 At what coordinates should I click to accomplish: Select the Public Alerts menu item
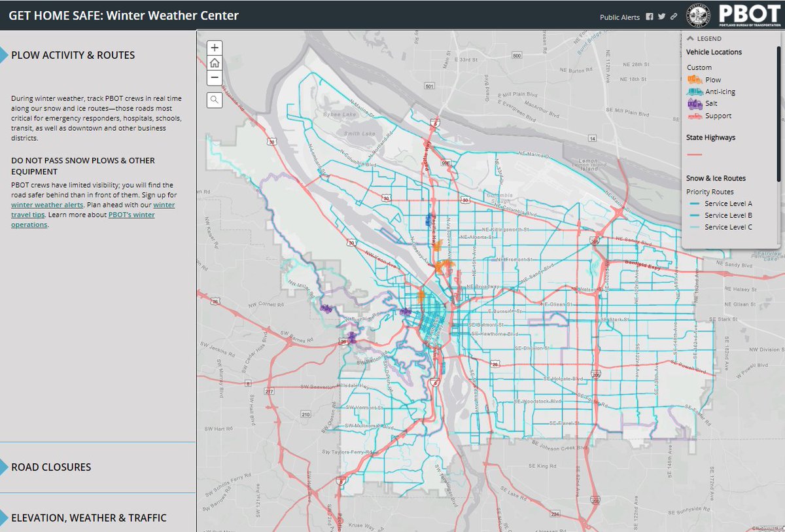(x=619, y=18)
